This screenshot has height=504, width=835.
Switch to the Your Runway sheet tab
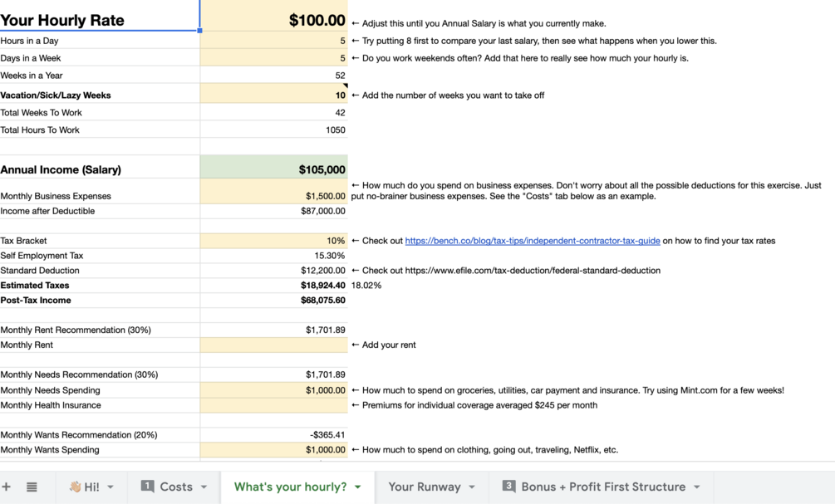pyautogui.click(x=424, y=487)
